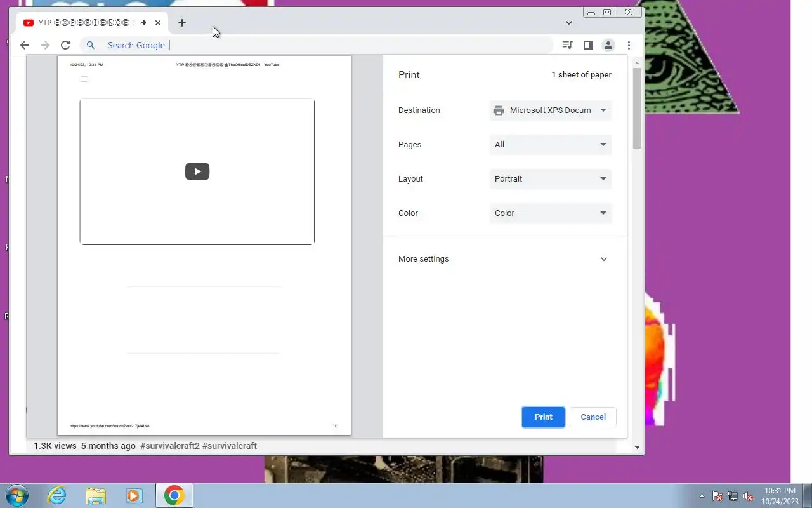Click the printer icon in Destination field

[499, 110]
